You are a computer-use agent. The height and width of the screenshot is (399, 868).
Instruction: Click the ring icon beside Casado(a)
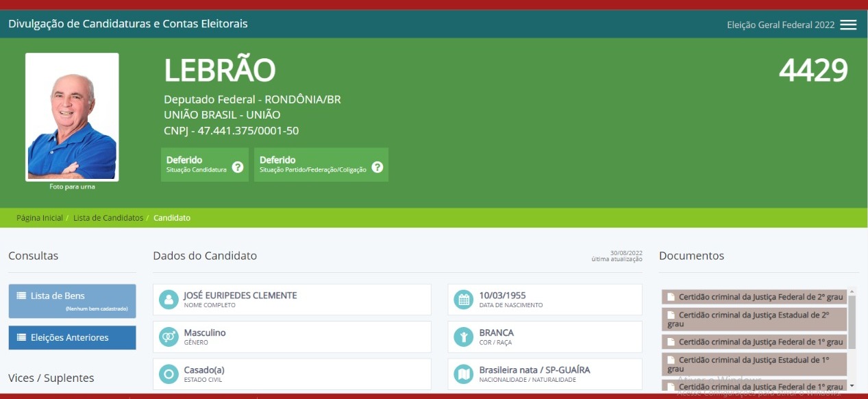coord(169,374)
